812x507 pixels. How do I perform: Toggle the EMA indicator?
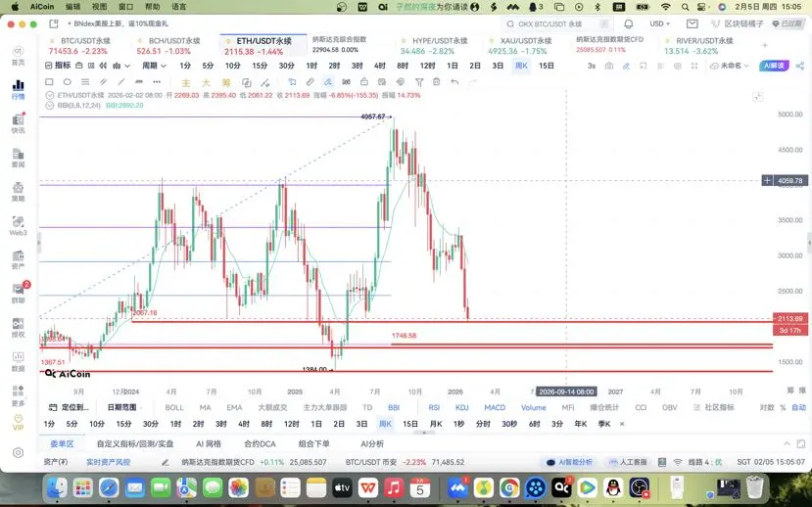(234, 408)
